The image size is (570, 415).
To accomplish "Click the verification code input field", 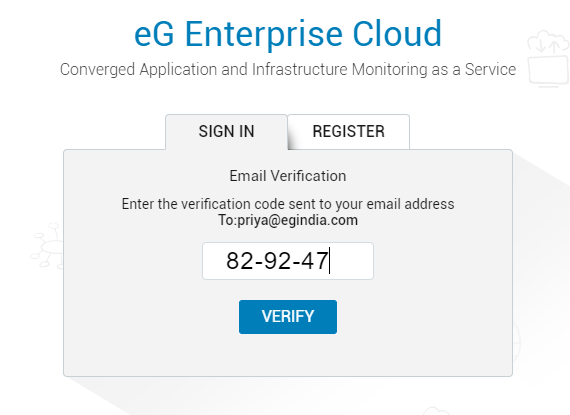I will (x=288, y=261).
